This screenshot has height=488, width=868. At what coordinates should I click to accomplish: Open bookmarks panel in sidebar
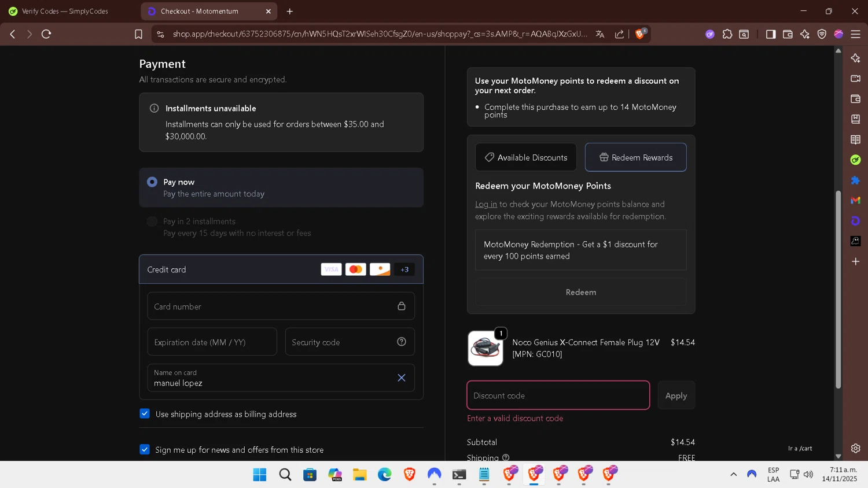point(856,119)
